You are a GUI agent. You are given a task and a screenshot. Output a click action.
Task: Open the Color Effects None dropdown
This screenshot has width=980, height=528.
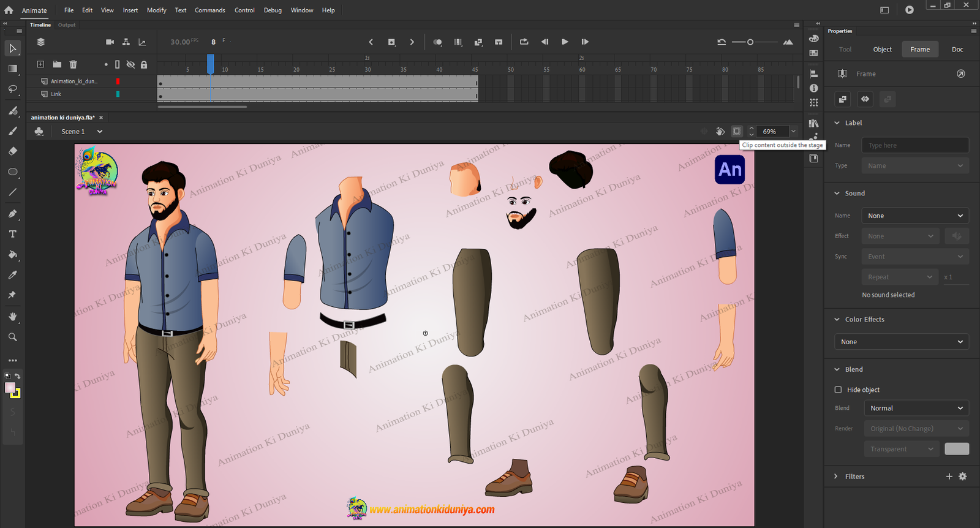point(902,342)
